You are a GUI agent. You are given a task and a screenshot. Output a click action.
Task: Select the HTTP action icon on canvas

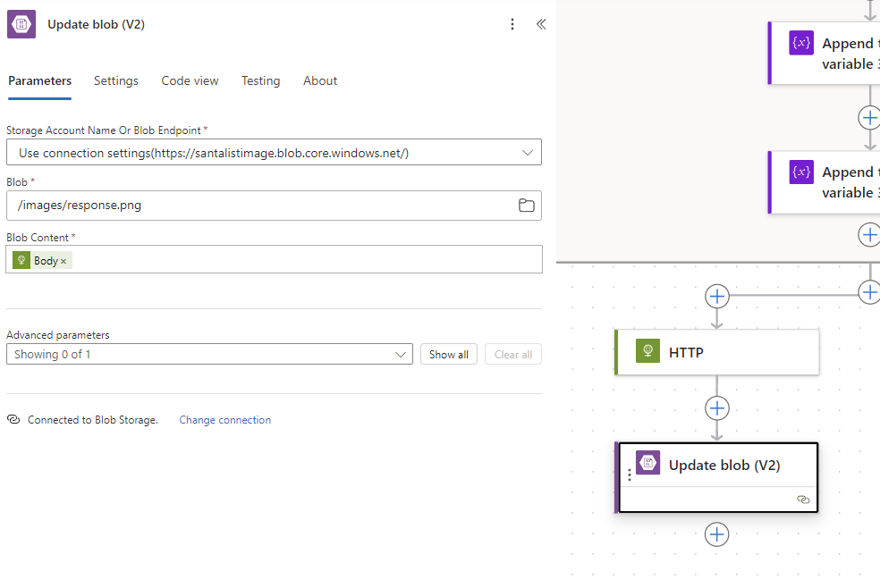coord(647,352)
